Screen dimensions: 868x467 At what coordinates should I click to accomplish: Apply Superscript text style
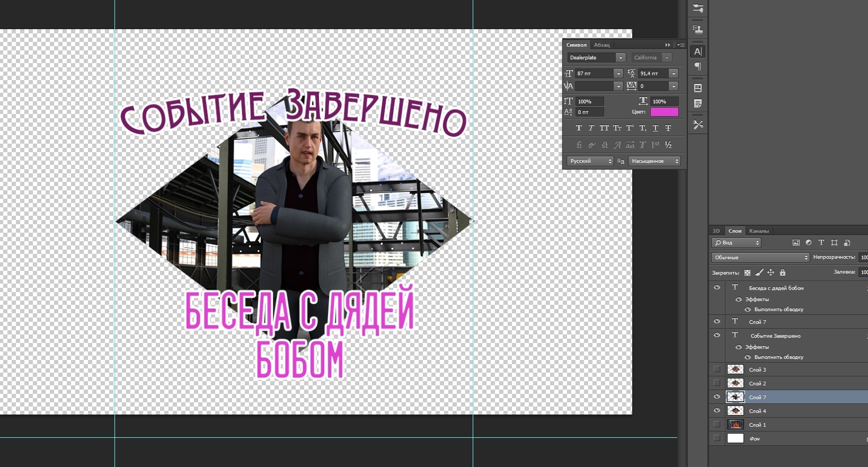(630, 128)
